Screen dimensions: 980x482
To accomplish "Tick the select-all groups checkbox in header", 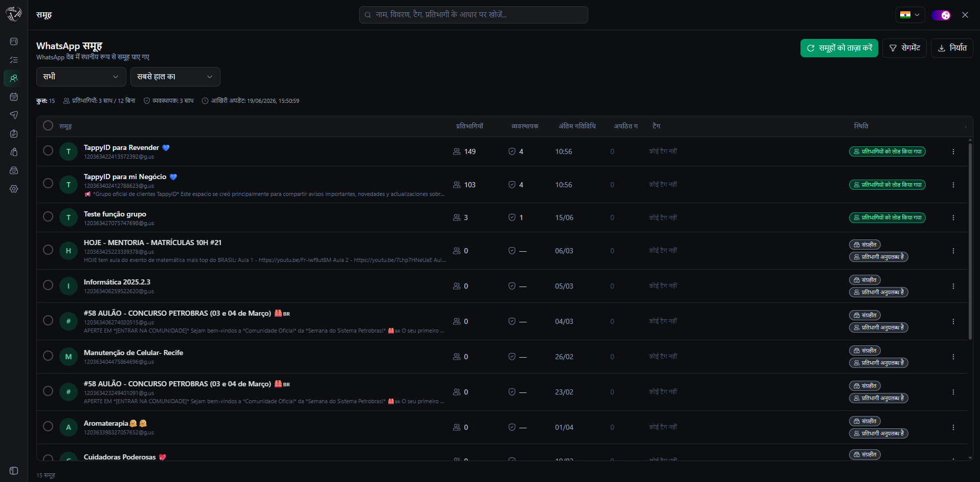I will tap(48, 125).
